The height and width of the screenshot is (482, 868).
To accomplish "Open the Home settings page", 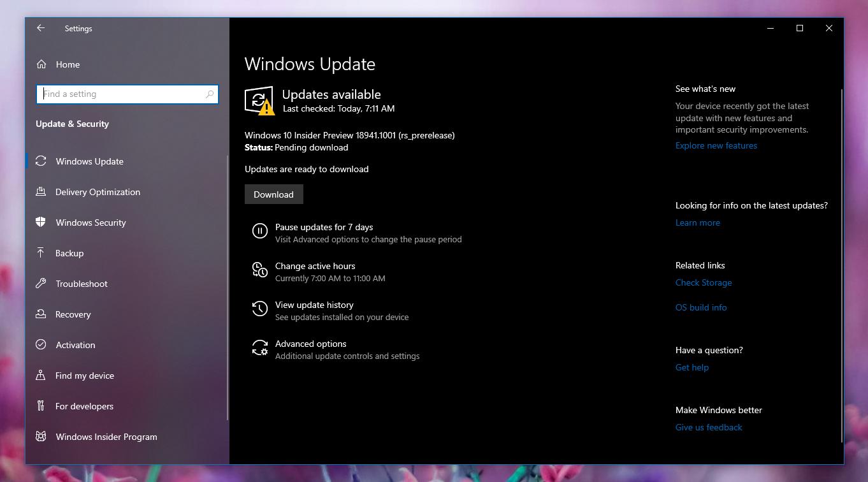I will pos(68,64).
